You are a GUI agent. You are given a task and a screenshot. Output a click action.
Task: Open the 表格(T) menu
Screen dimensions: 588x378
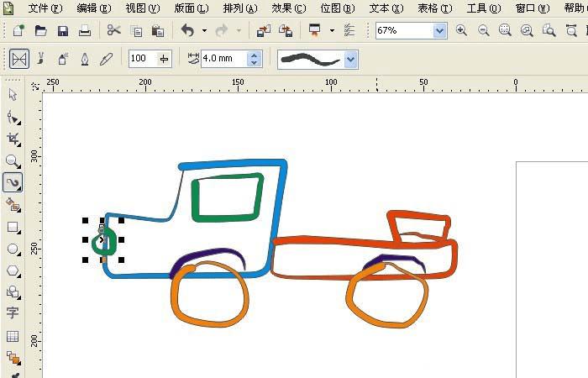[435, 8]
